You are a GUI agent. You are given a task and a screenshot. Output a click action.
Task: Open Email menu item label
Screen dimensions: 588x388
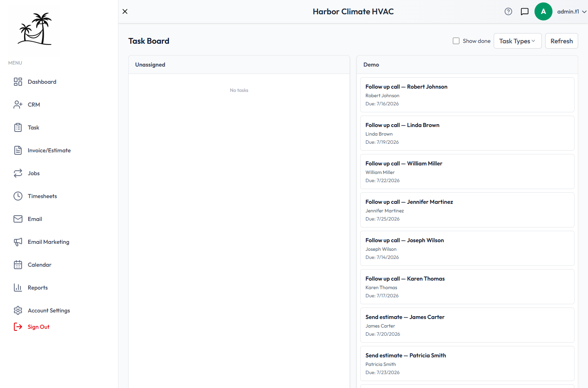35,219
